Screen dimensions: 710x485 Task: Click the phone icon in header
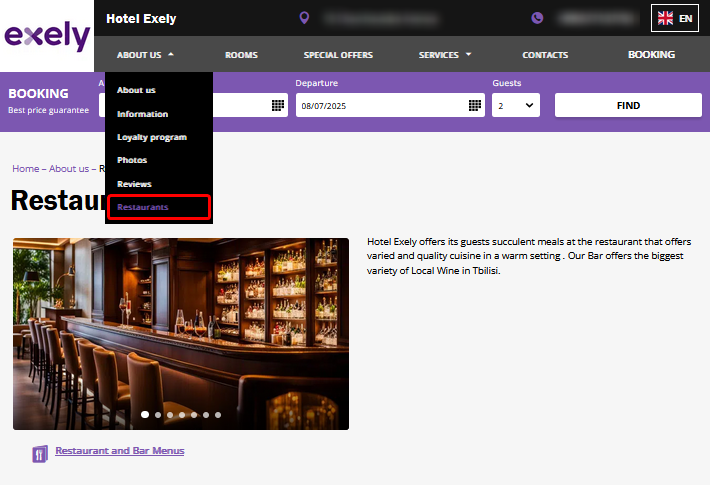pyautogui.click(x=537, y=18)
